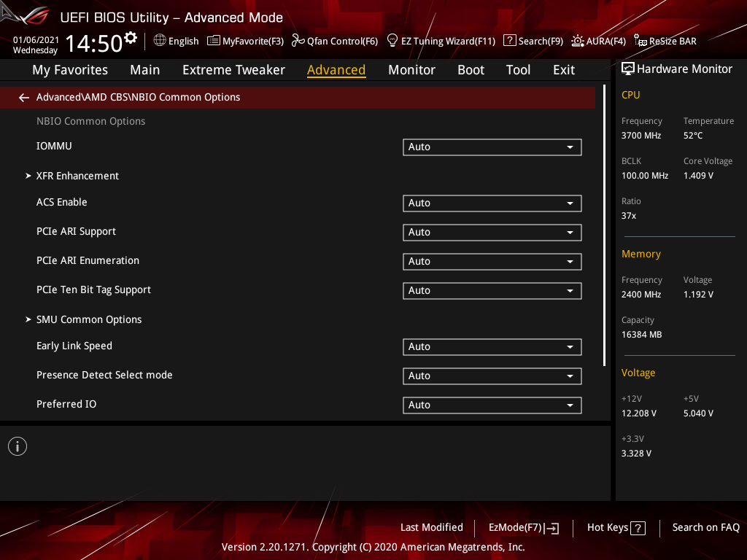Viewport: 747px width, 560px height.
Task: Open AURA(F4) lighting settings
Action: pyautogui.click(x=598, y=41)
